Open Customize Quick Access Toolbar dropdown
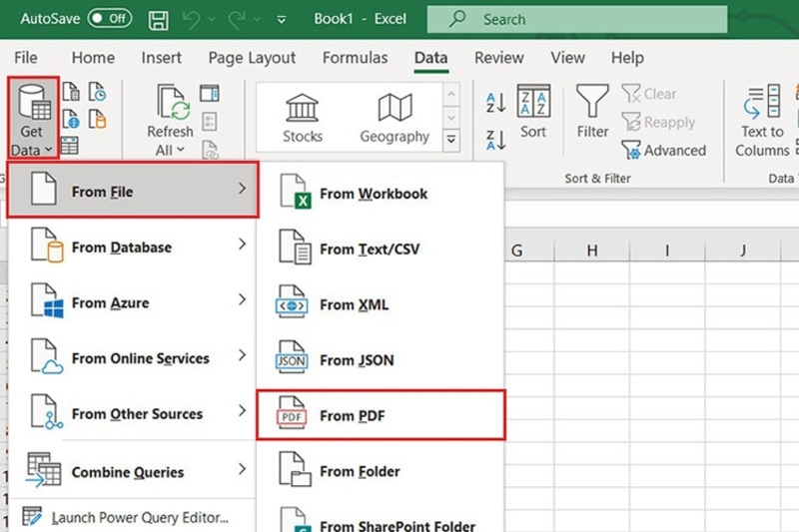This screenshot has height=532, width=799. 282,20
